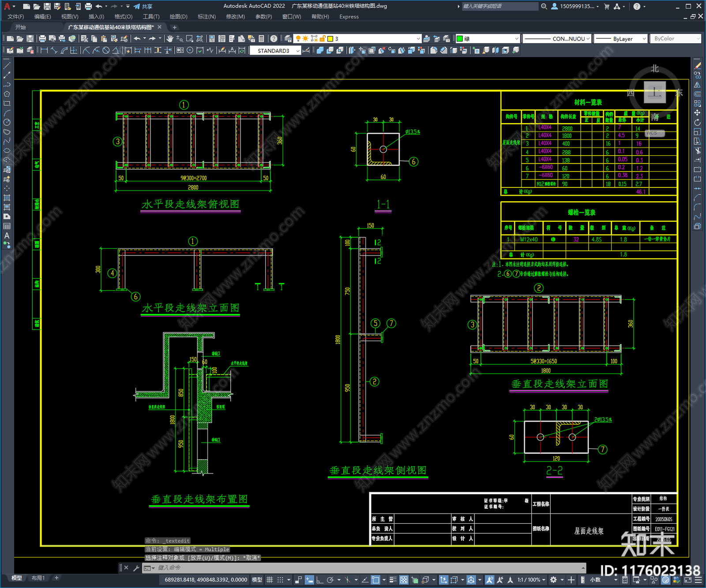Open the ByLayer lineweight dropdown
This screenshot has height=588, width=706.
point(620,39)
